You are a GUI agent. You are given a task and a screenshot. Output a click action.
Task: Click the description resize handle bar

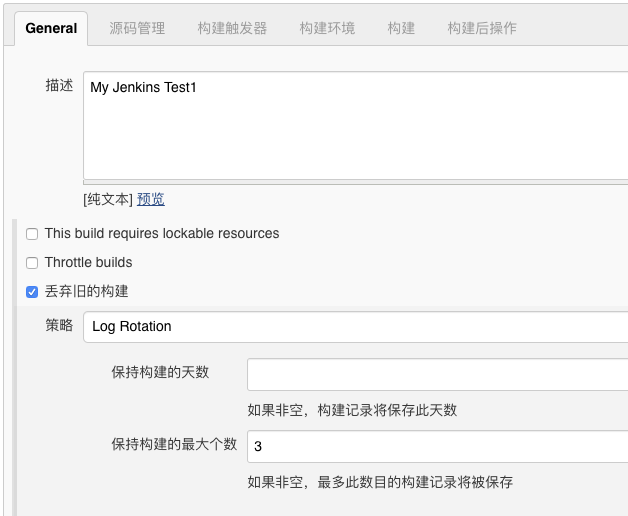point(356,183)
